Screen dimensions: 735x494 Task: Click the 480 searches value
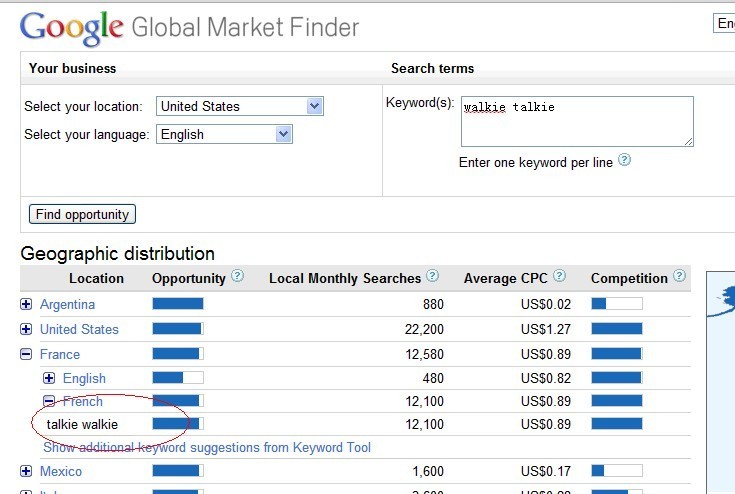click(433, 378)
